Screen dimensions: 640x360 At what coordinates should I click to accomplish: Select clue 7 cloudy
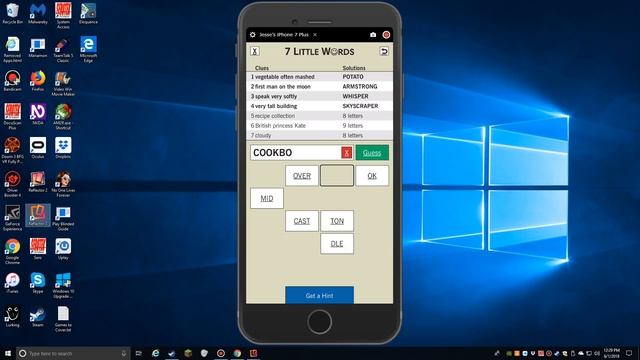point(319,136)
